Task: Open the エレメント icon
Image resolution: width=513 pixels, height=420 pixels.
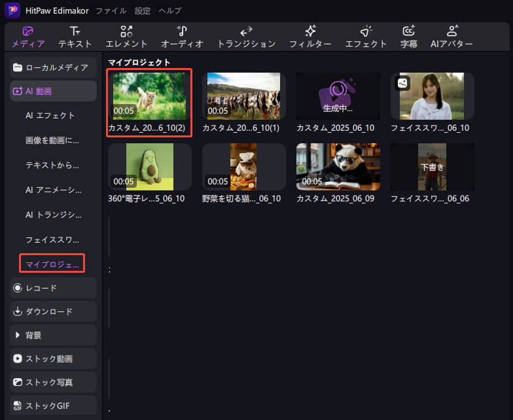Action: pyautogui.click(x=126, y=31)
